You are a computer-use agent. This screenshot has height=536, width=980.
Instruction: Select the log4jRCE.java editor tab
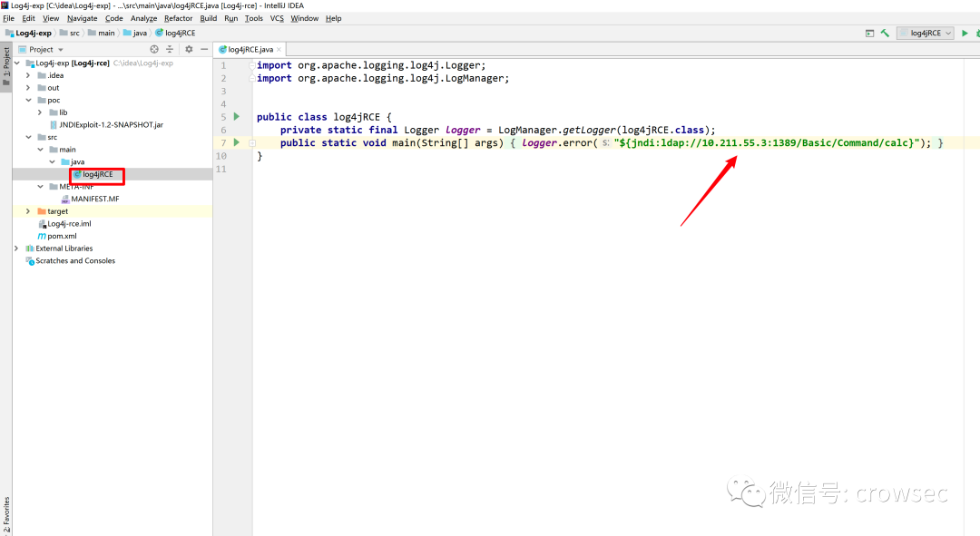tap(250, 49)
